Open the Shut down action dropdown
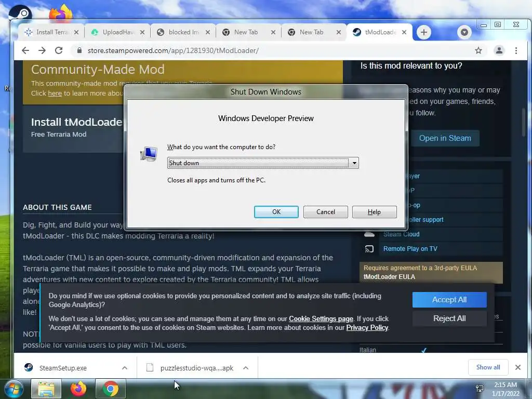 pos(354,163)
